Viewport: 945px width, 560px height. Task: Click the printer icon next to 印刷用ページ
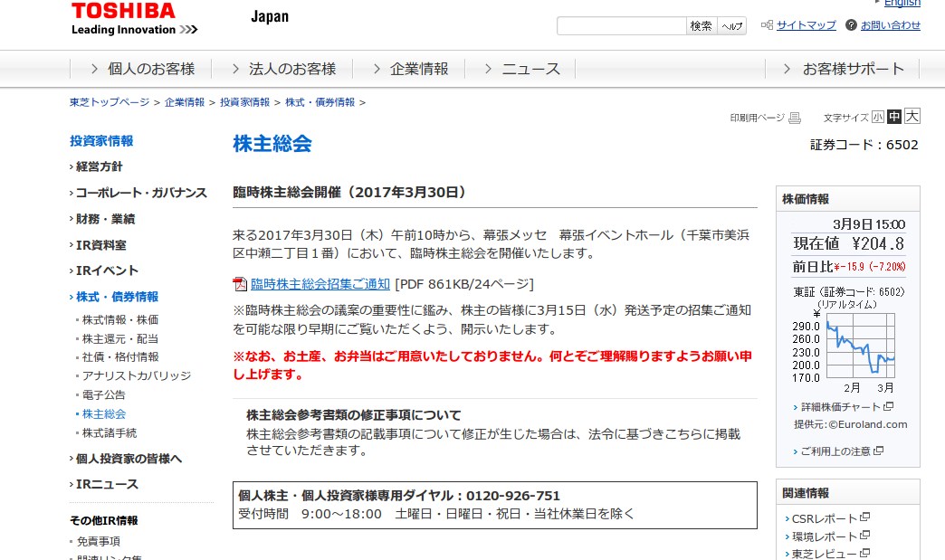point(795,118)
